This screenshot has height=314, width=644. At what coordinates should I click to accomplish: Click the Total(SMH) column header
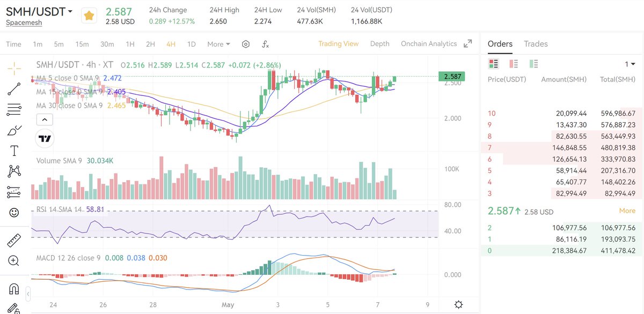[x=618, y=79]
